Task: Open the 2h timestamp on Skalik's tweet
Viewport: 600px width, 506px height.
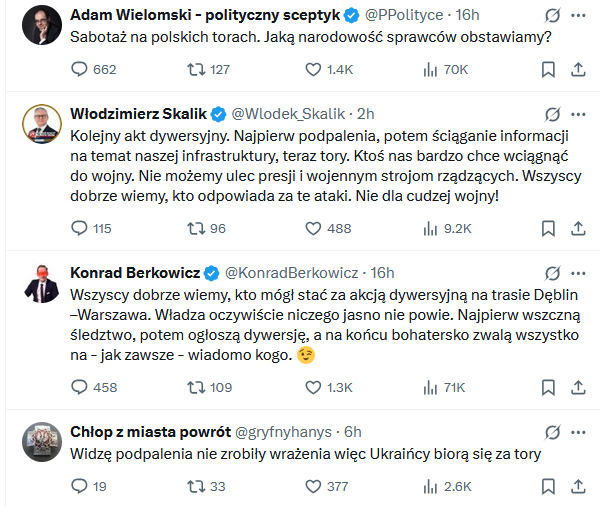Action: pos(365,113)
